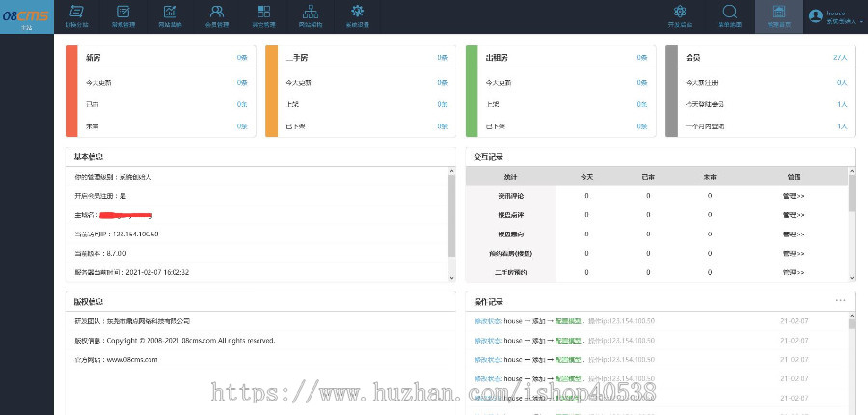Click scroll-up arrow of 交互记录 table

click(852, 171)
